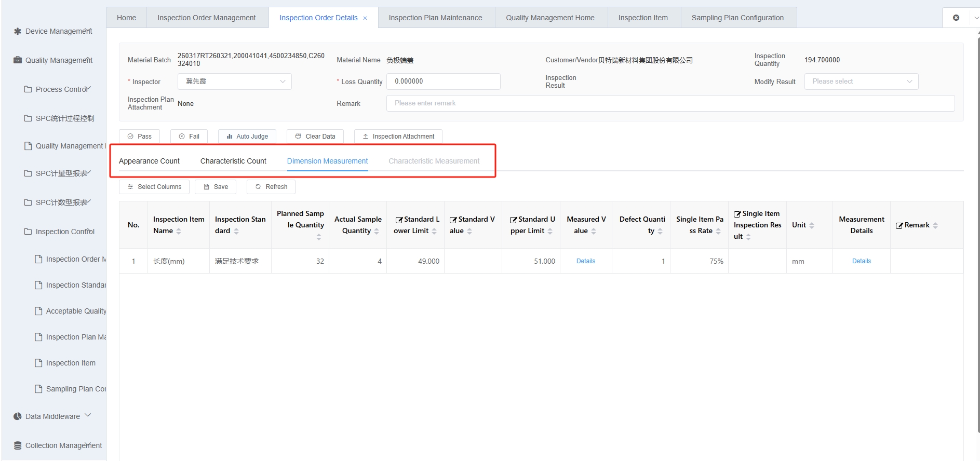Open the Inspection Plan Maintenance tab

click(x=435, y=18)
